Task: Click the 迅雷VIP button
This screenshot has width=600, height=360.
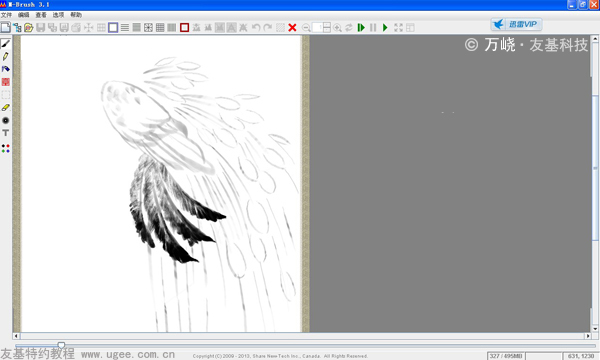Action: pyautogui.click(x=516, y=24)
